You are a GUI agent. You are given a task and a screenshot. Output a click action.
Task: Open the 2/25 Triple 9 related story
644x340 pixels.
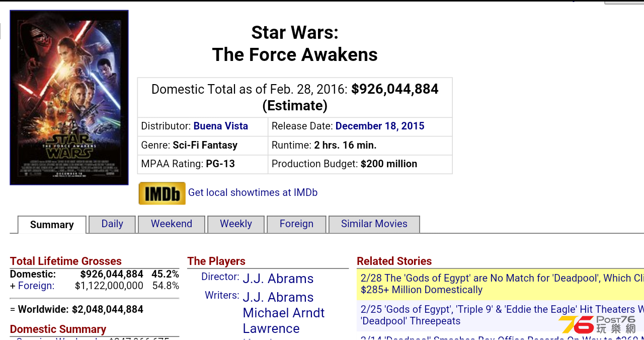click(502, 315)
